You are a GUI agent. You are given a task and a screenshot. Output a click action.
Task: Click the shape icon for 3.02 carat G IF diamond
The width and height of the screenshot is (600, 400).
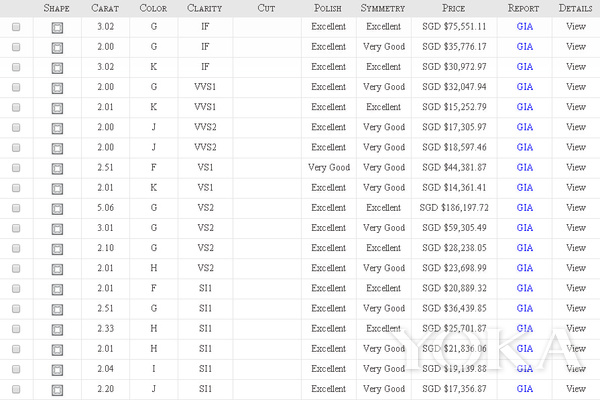57,26
